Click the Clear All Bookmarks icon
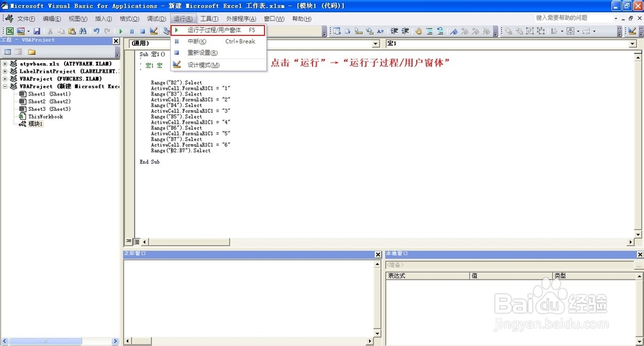Image resolution: width=644 pixels, height=346 pixels. (x=486, y=31)
